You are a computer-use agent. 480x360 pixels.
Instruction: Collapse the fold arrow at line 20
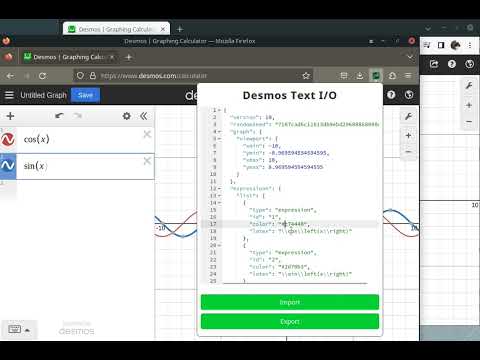(219, 245)
